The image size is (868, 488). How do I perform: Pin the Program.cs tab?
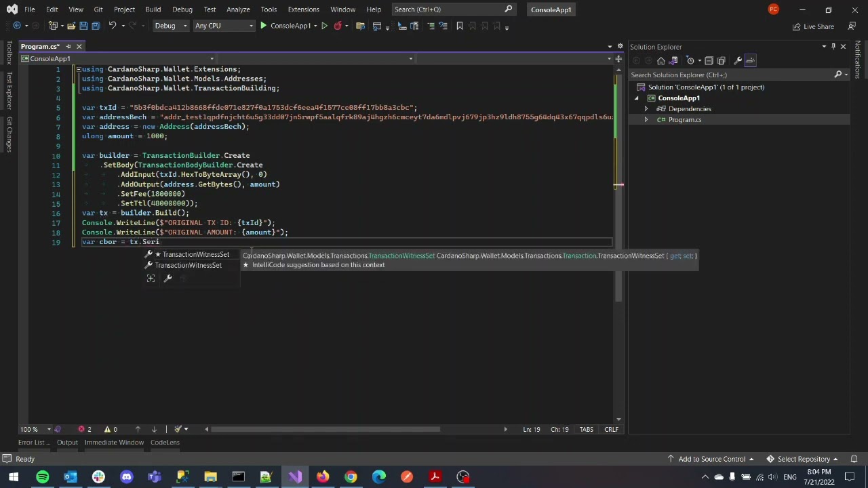68,46
